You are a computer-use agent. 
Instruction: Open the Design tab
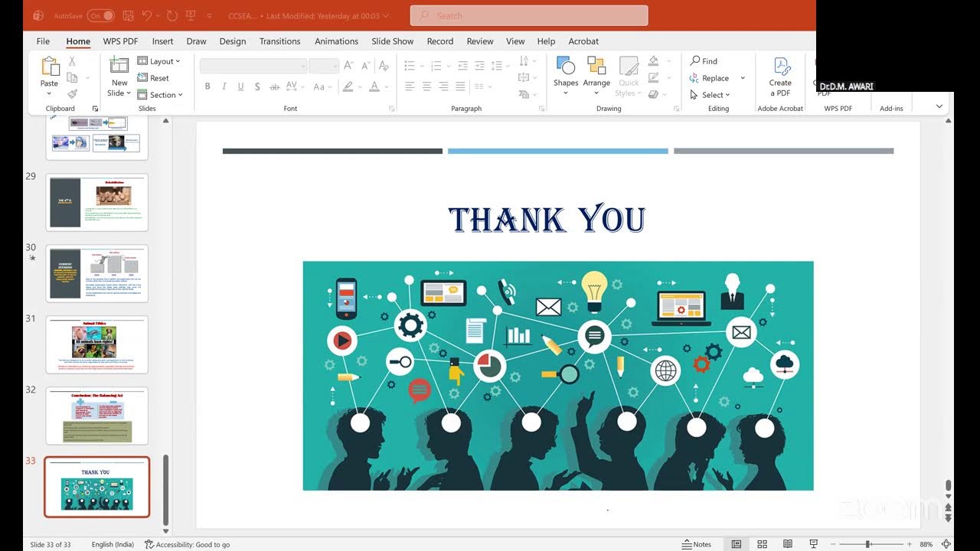[233, 41]
